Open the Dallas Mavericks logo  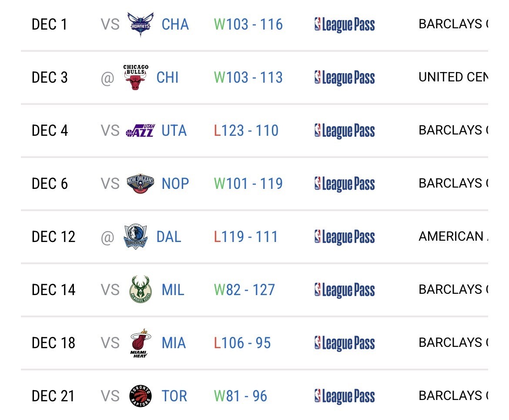coord(136,237)
